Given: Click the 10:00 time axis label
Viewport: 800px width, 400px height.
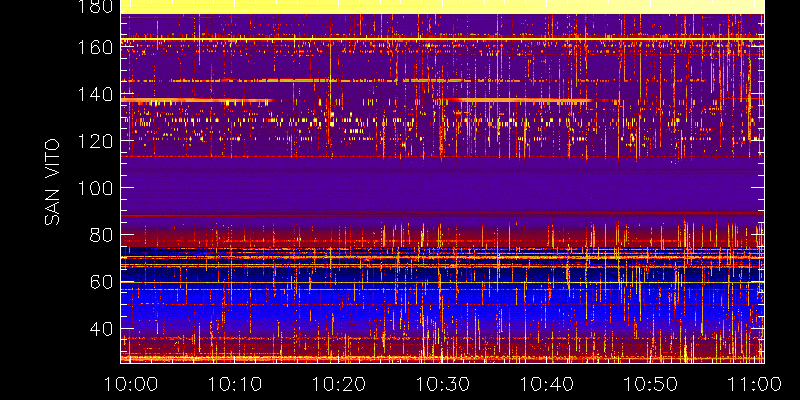Looking at the screenshot, I should pos(131,383).
